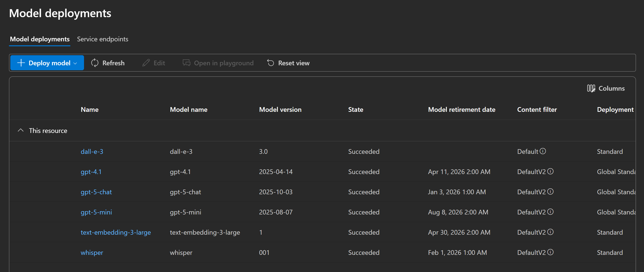Click the Columns customize icon

pos(591,88)
